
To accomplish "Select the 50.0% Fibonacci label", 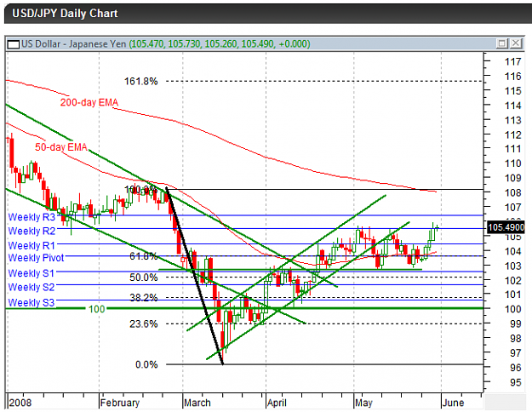I will pyautogui.click(x=144, y=278).
